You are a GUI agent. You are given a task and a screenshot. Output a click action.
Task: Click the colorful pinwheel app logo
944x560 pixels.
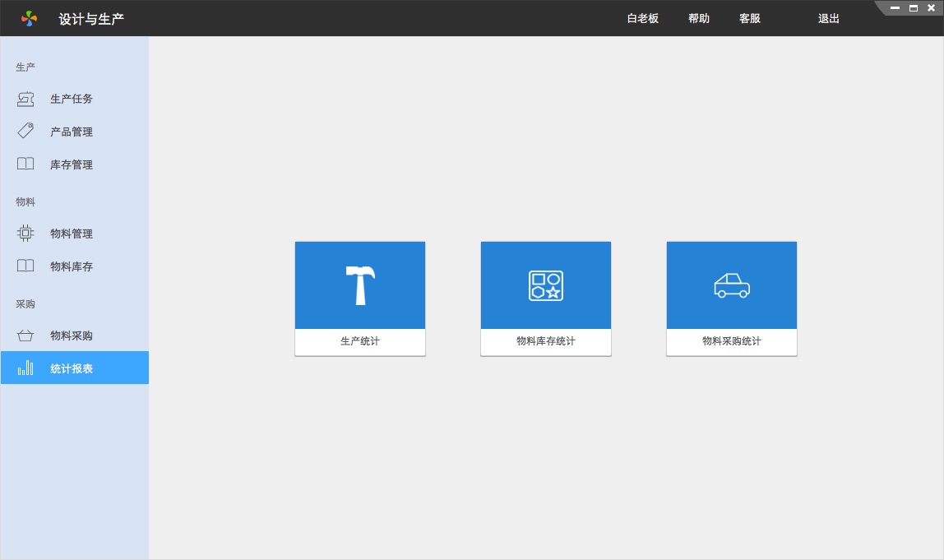click(x=30, y=18)
